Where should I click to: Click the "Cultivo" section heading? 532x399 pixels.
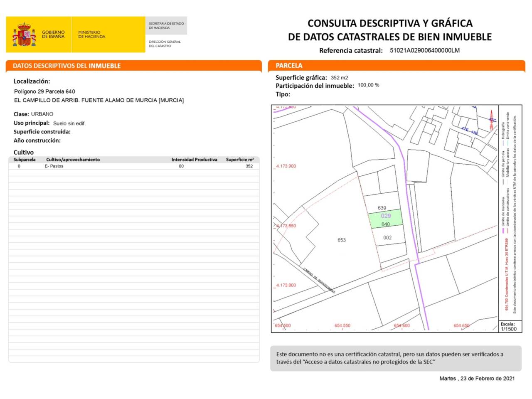24,152
